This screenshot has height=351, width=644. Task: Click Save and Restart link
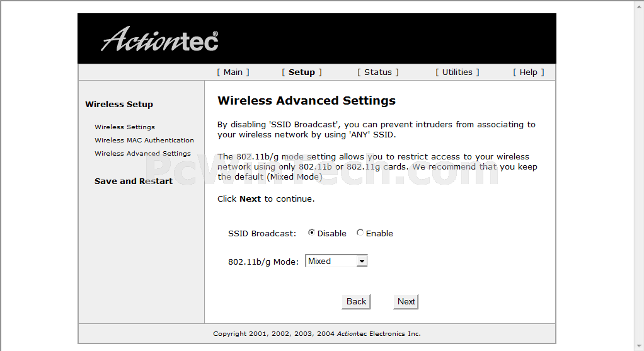click(134, 181)
